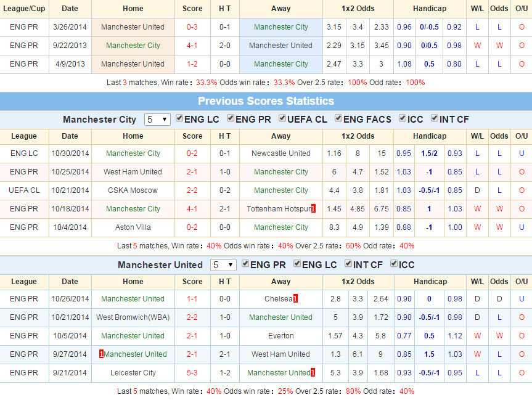Open CSKA Moscow team link
Image resolution: width=532 pixels, height=400 pixels.
pyautogui.click(x=133, y=190)
